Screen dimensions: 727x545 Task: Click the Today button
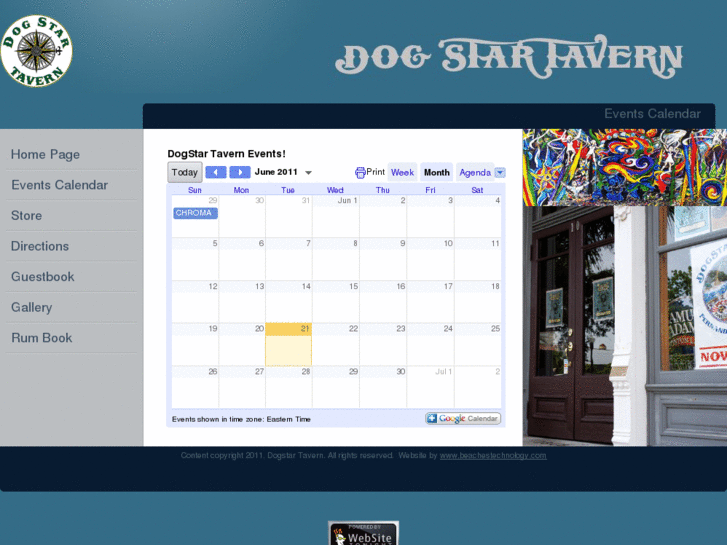point(185,172)
